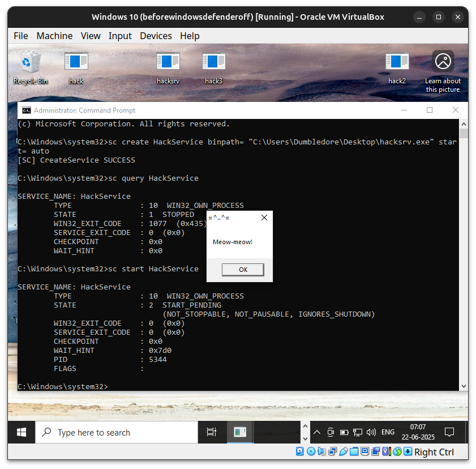Open the Machine menu
The height and width of the screenshot is (469, 476).
(55, 36)
